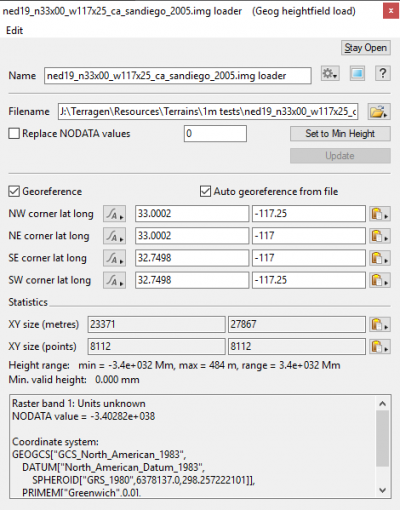Open the Edit menu
This screenshot has width=400, height=510.
[14, 31]
